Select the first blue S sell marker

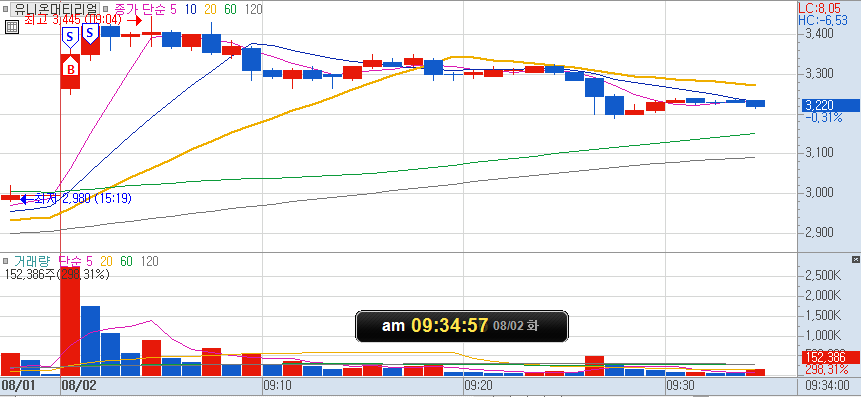click(70, 37)
